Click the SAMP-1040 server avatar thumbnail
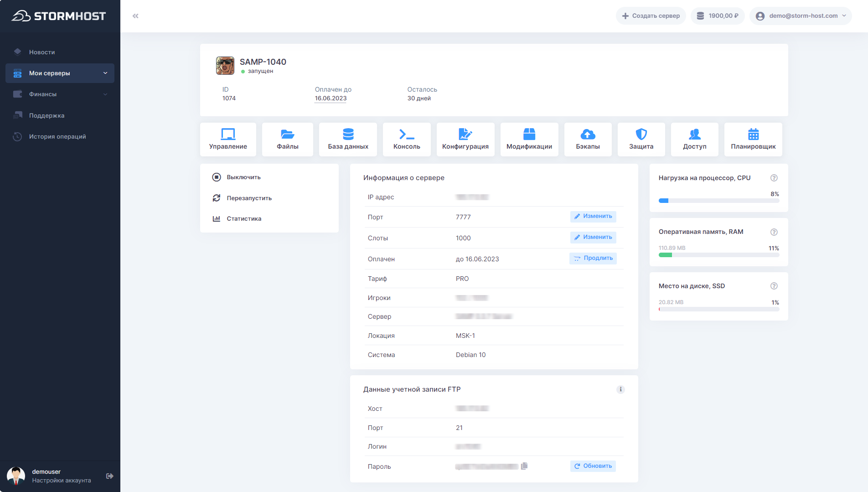The image size is (868, 492). tap(225, 66)
